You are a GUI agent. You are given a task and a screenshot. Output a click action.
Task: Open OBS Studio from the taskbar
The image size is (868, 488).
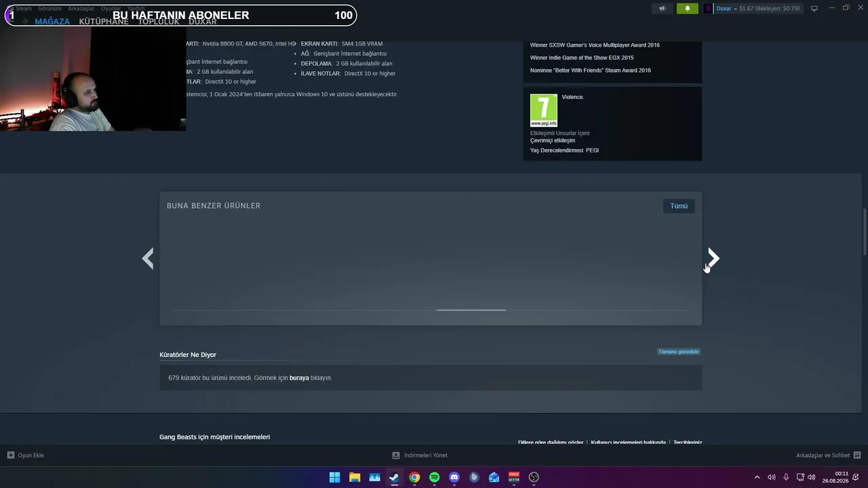534,477
